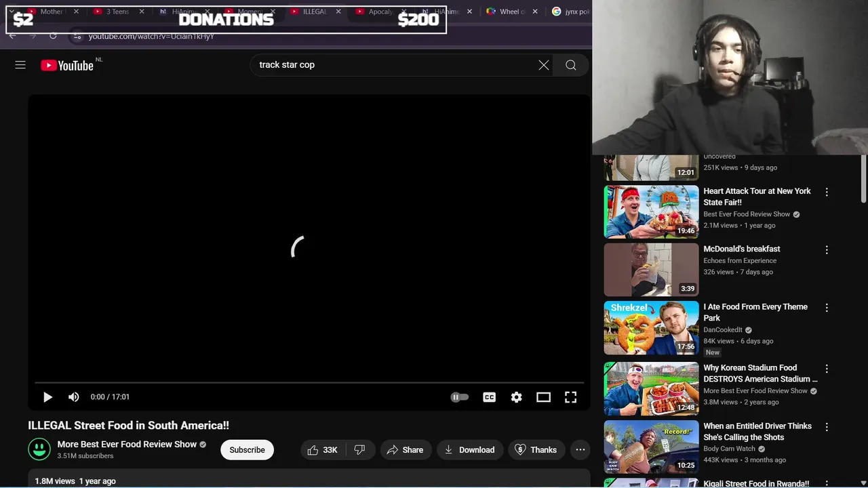Open the channel's green smiley avatar
The image size is (868, 488).
[39, 449]
